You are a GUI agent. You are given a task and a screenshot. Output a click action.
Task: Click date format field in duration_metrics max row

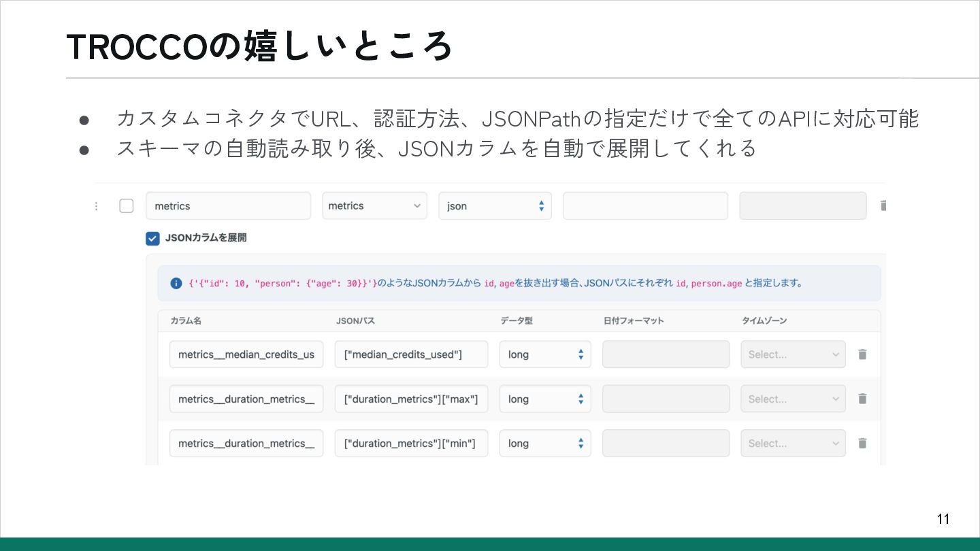[x=666, y=399]
